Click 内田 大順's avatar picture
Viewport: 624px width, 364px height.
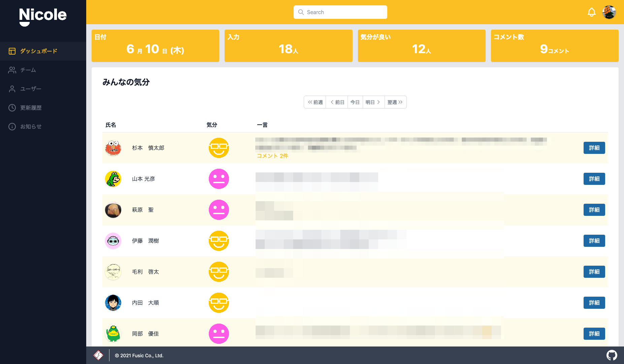point(113,303)
